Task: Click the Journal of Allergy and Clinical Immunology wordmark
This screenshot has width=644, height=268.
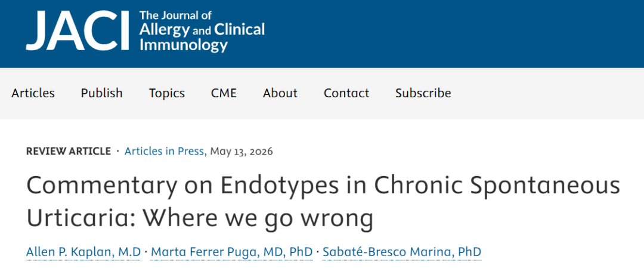Action: 202,31
